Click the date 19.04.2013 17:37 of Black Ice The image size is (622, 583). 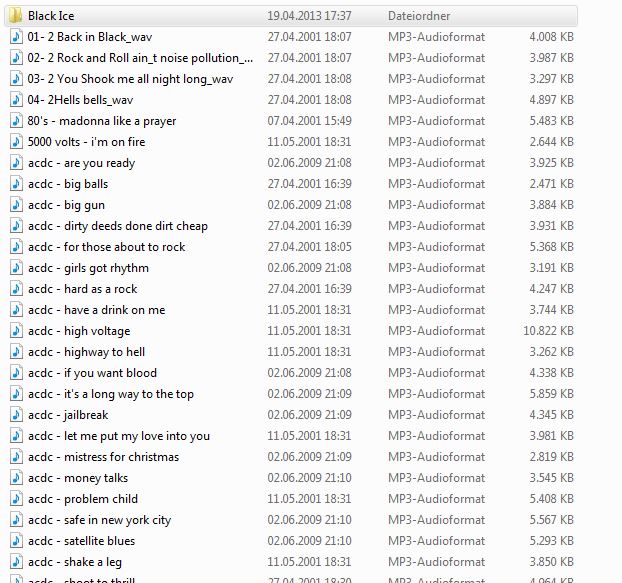309,16
